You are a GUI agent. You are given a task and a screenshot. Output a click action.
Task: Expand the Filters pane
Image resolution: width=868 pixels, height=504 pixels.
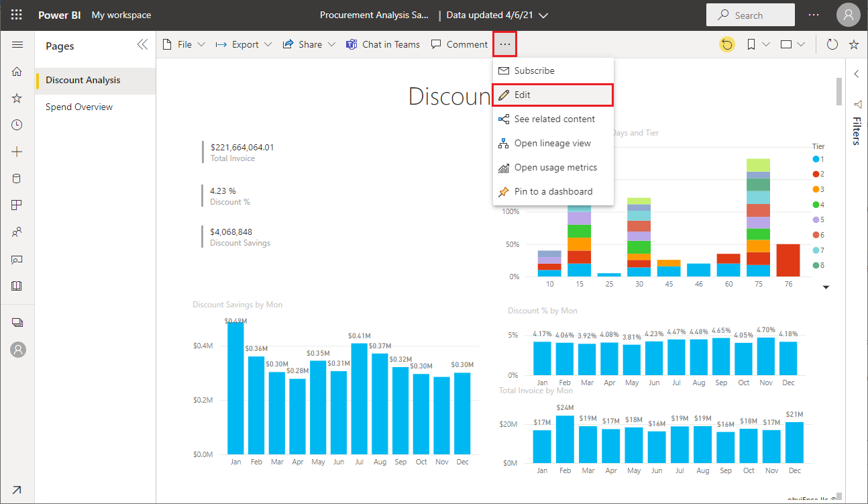(856, 74)
